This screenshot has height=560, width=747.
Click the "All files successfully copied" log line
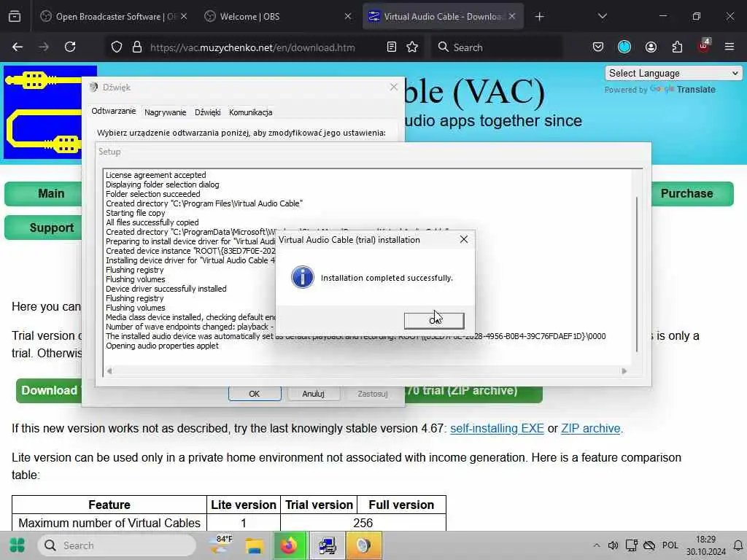click(x=152, y=222)
